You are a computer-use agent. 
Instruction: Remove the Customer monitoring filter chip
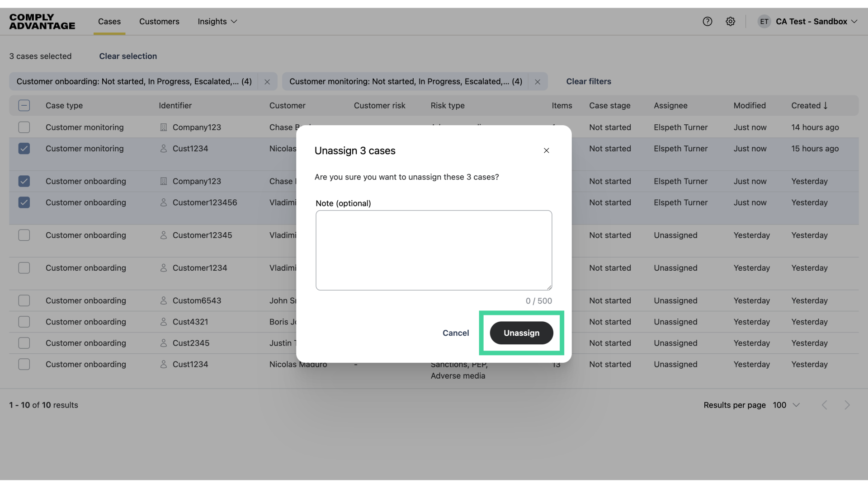(538, 82)
